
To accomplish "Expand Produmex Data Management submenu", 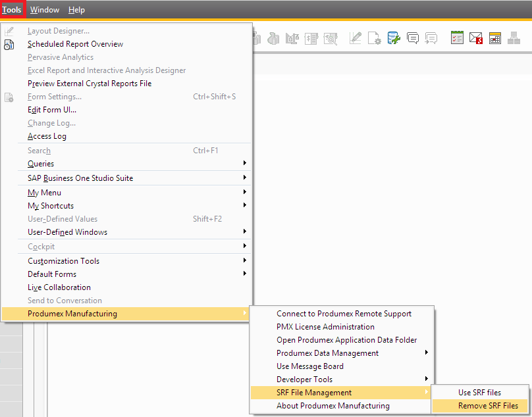I will (328, 353).
